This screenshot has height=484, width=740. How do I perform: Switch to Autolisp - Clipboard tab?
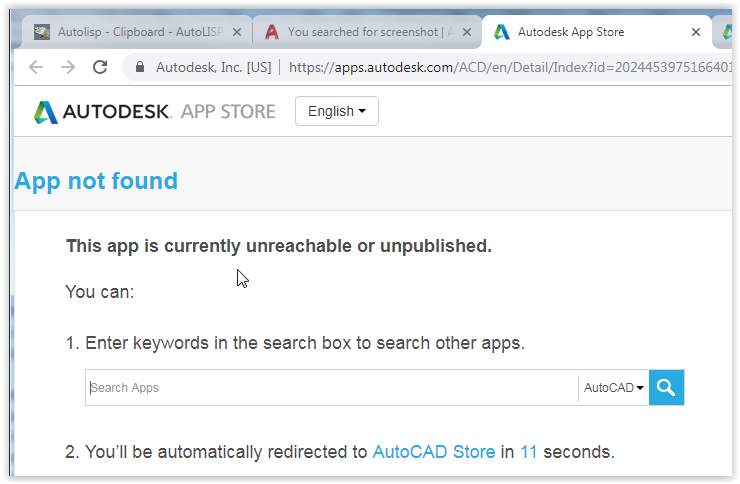[x=140, y=32]
